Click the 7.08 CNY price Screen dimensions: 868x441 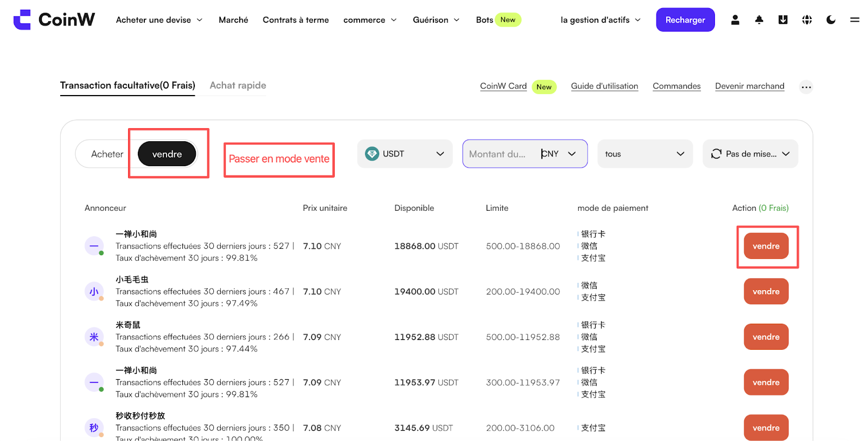click(322, 428)
